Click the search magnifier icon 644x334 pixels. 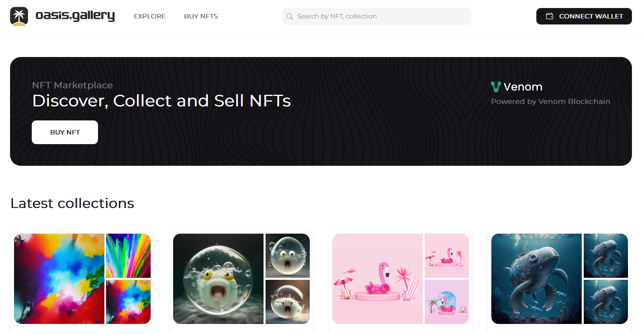(290, 16)
